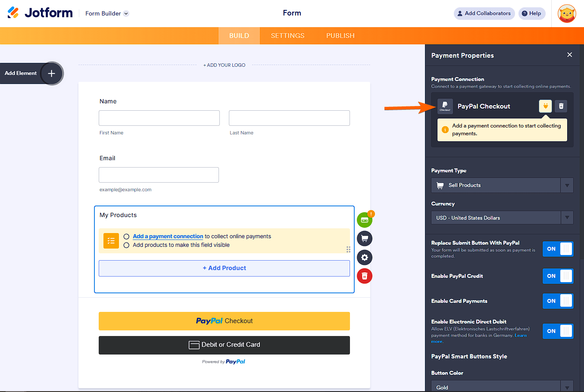Click the Jotform logo
The height and width of the screenshot is (392, 584).
point(40,13)
